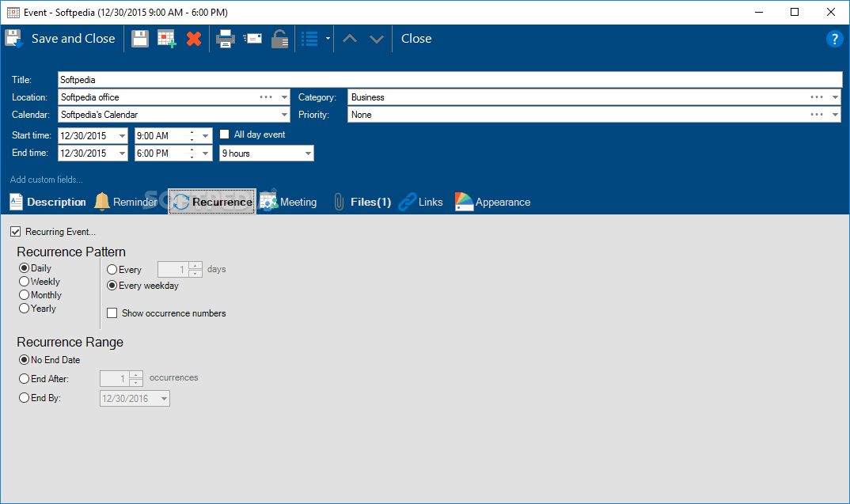This screenshot has width=850, height=504.
Task: Expand the Category dropdown arrow
Action: 835,97
